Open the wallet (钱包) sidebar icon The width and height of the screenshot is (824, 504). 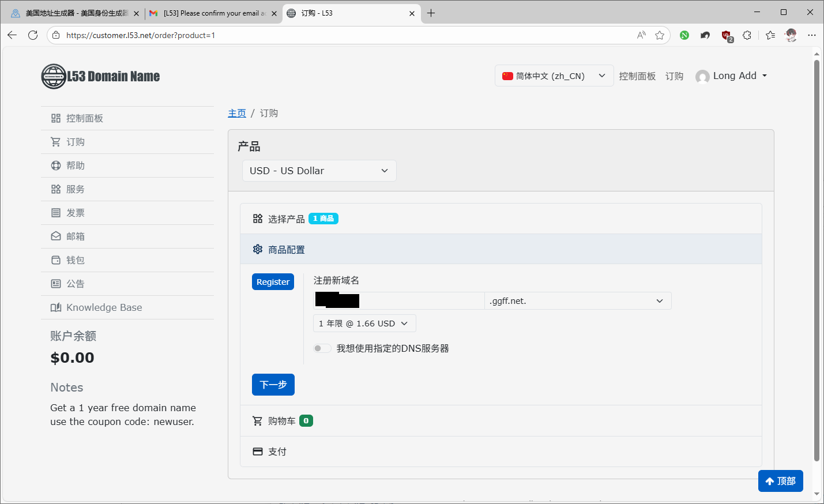point(56,260)
